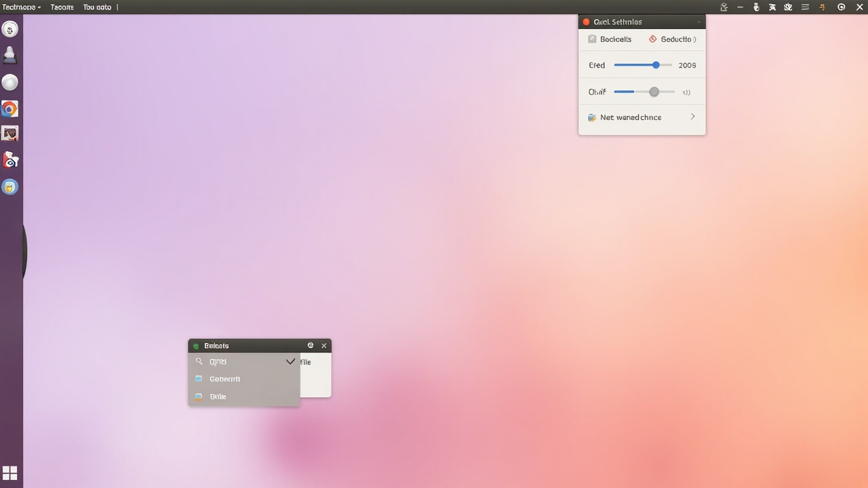Collapse quick settings with header arrow

[699, 22]
